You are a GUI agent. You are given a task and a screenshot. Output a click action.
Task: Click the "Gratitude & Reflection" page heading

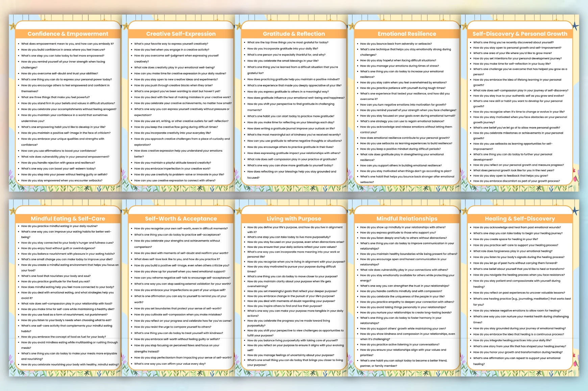pos(294,34)
